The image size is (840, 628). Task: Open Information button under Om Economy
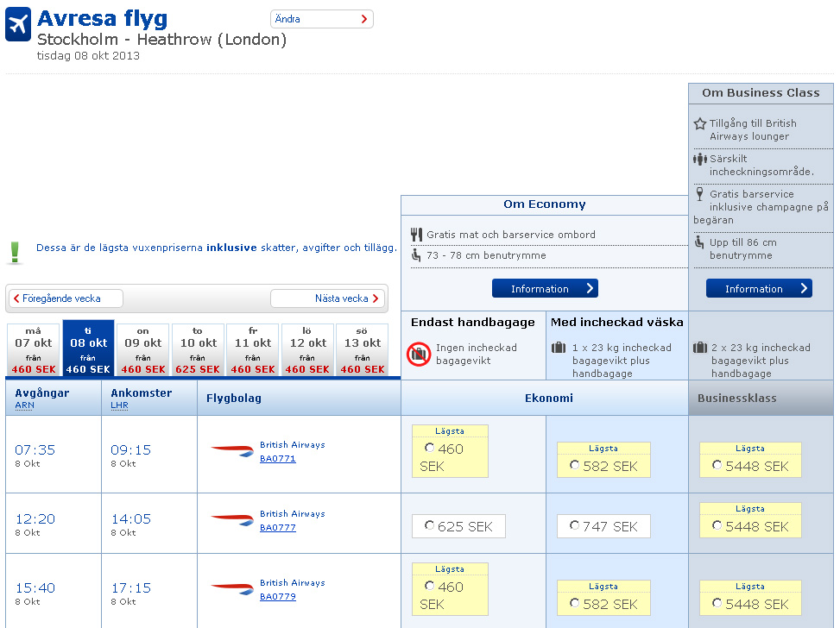click(x=545, y=288)
